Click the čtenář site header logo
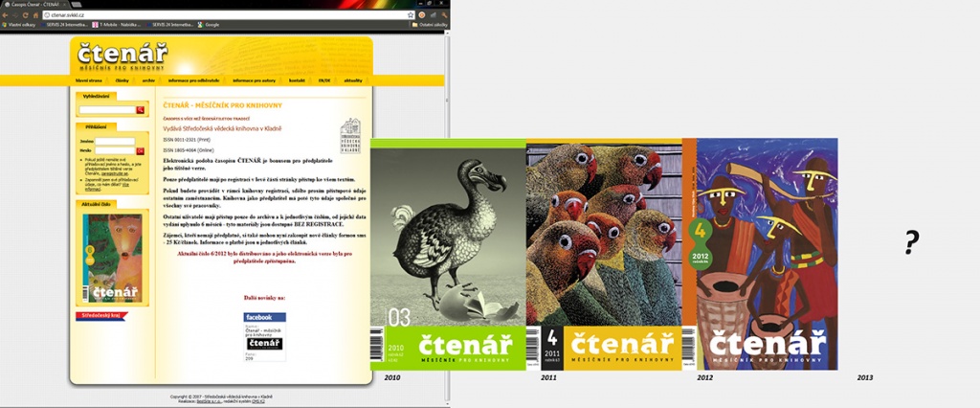 pos(122,57)
